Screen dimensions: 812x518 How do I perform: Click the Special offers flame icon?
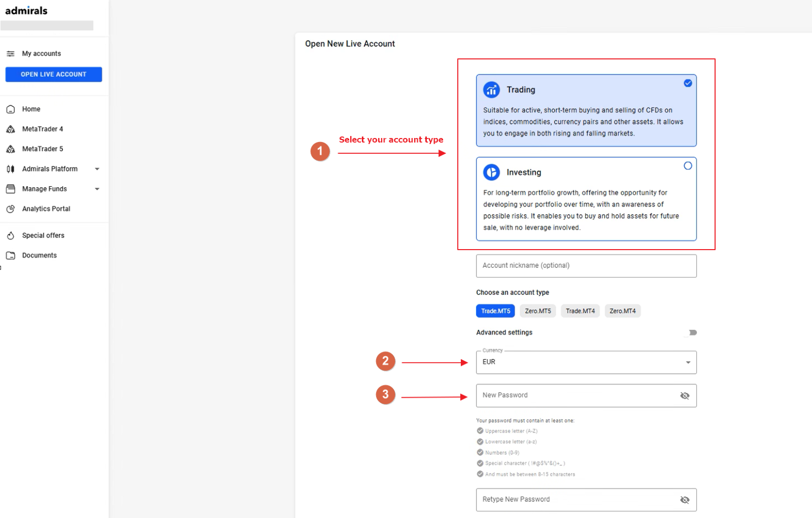10,235
